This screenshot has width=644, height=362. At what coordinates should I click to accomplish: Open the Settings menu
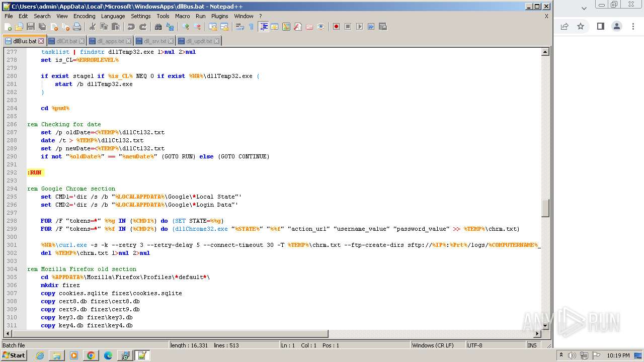pyautogui.click(x=141, y=16)
